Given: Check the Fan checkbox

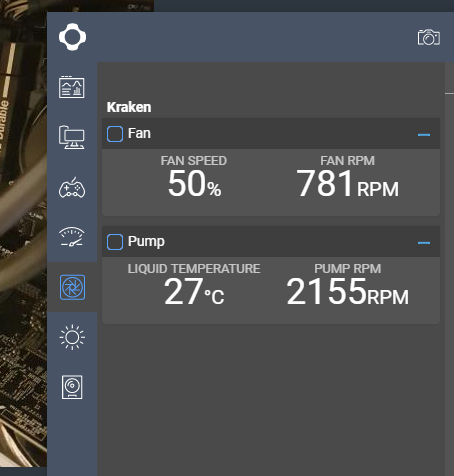Looking at the screenshot, I should pyautogui.click(x=115, y=134).
